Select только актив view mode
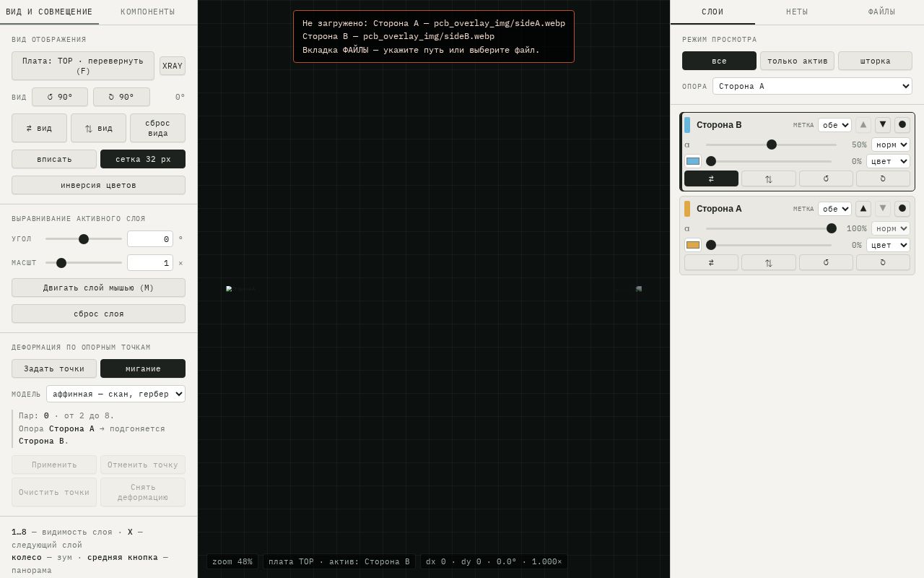Image resolution: width=924 pixels, height=578 pixels. 797,61
